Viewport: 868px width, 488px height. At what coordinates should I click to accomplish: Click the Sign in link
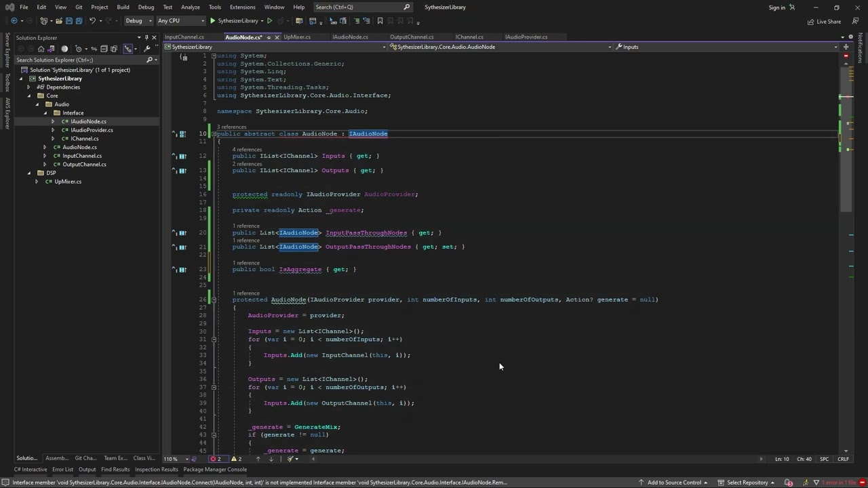click(x=777, y=7)
